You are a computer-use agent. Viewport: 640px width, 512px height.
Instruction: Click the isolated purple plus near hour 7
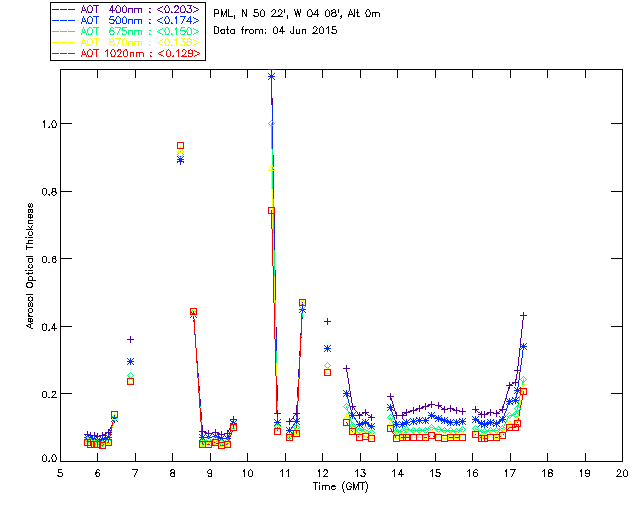click(131, 339)
